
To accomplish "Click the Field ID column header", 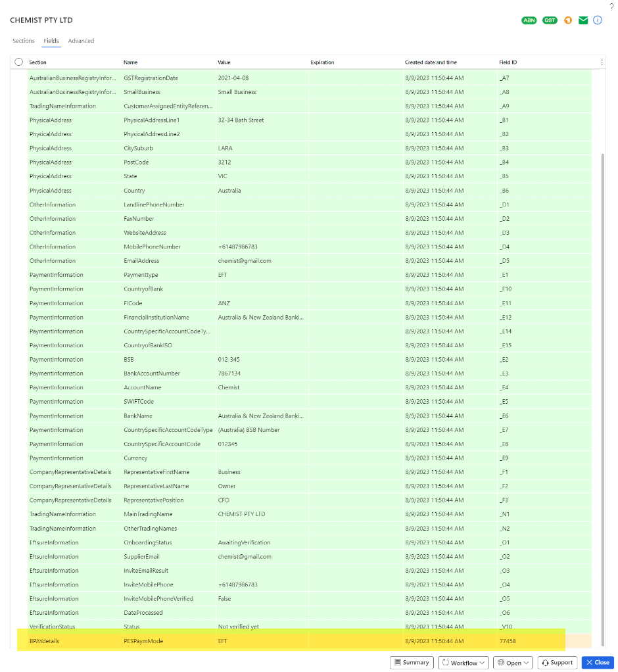I will (x=508, y=62).
